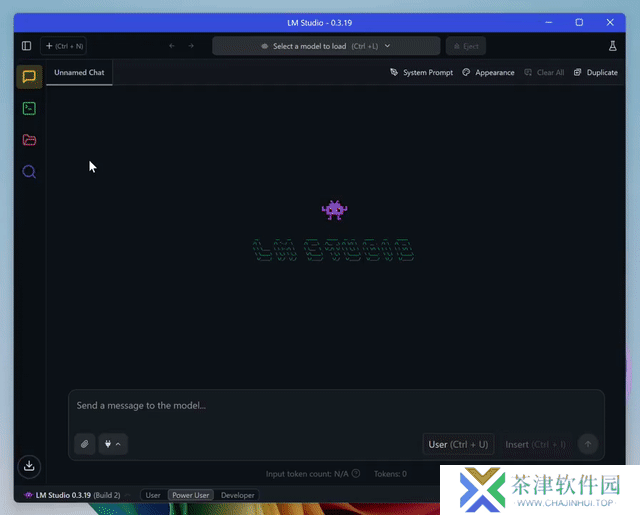This screenshot has width=640, height=515.
Task: Switch to Developer mode
Action: click(238, 495)
